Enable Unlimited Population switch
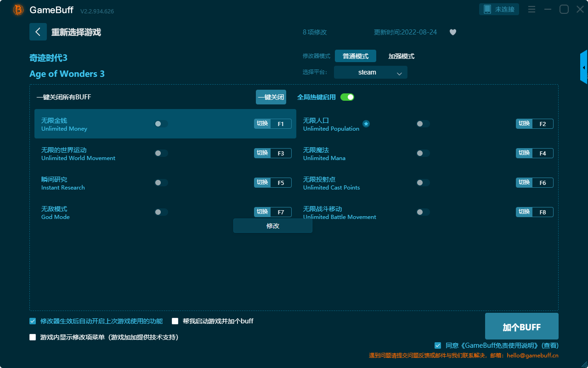The image size is (588, 368). [423, 124]
